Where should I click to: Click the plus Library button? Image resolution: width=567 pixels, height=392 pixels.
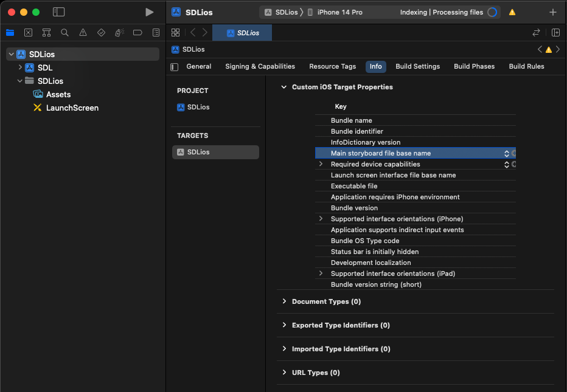point(553,12)
